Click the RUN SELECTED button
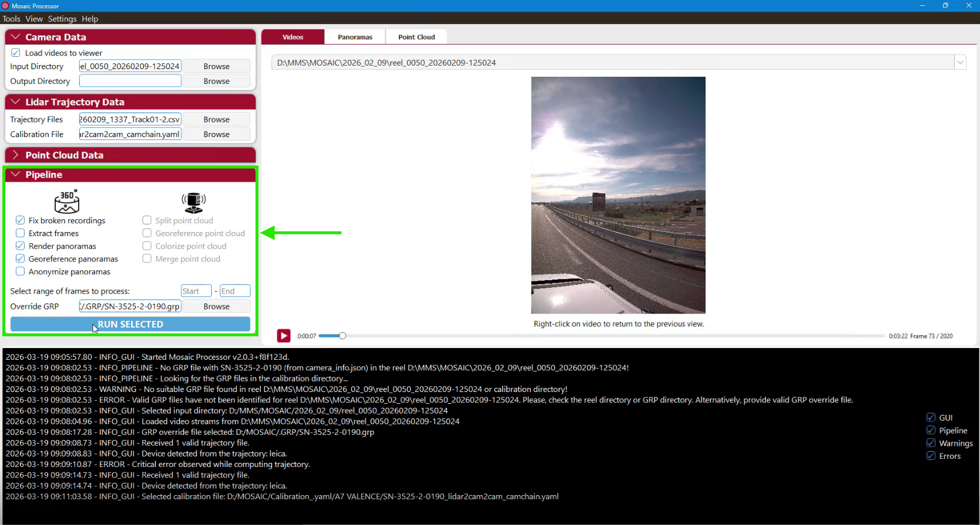This screenshot has width=980, height=525. pos(130,324)
